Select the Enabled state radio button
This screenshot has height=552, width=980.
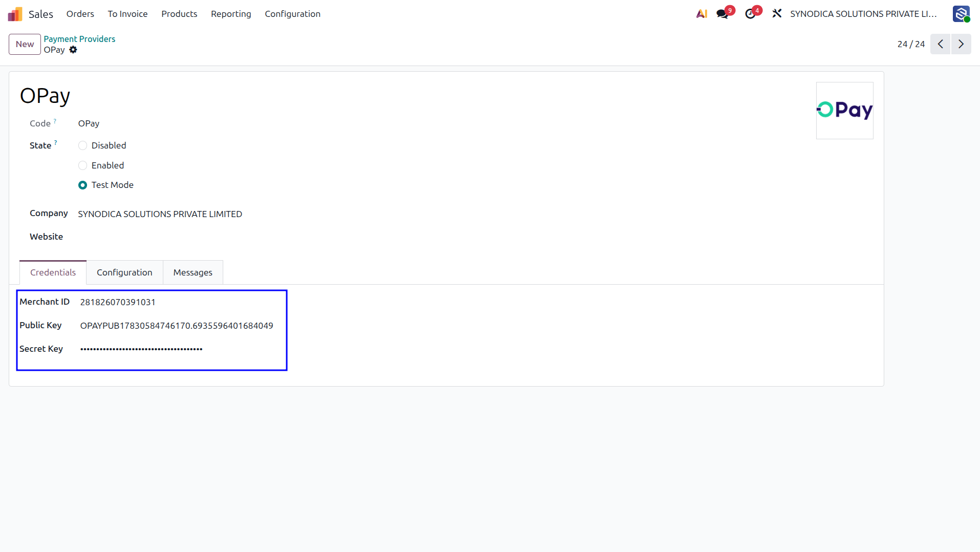(x=82, y=165)
